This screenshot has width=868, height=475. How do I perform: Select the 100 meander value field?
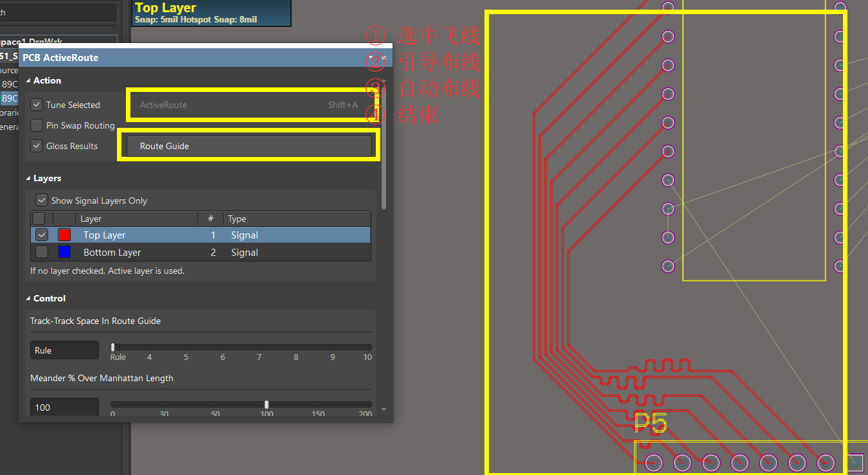[64, 406]
